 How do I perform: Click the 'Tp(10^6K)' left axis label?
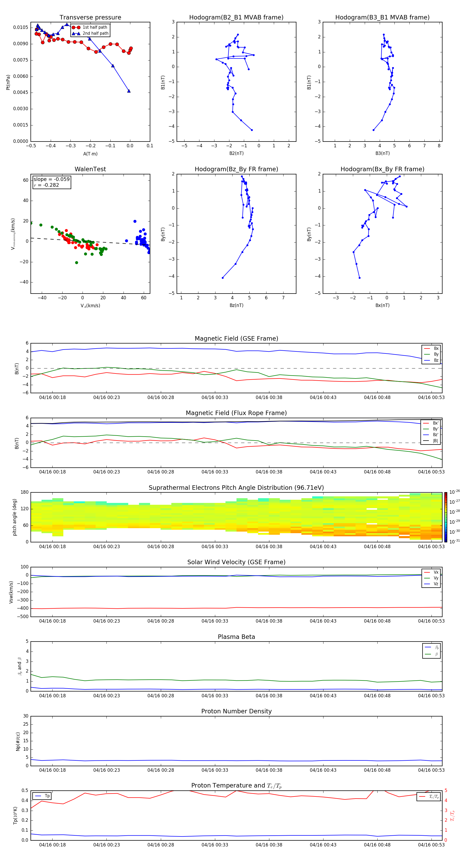pos(15,815)
